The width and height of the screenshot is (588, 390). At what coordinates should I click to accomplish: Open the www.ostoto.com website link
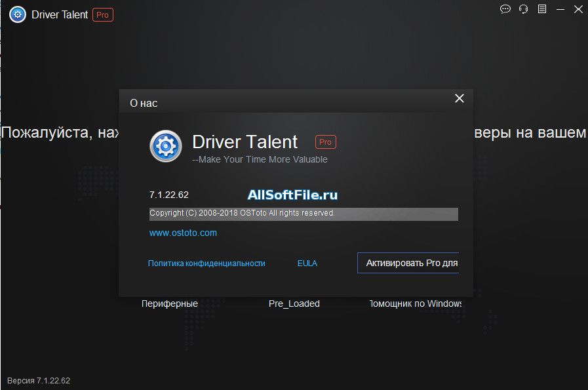[x=183, y=233]
